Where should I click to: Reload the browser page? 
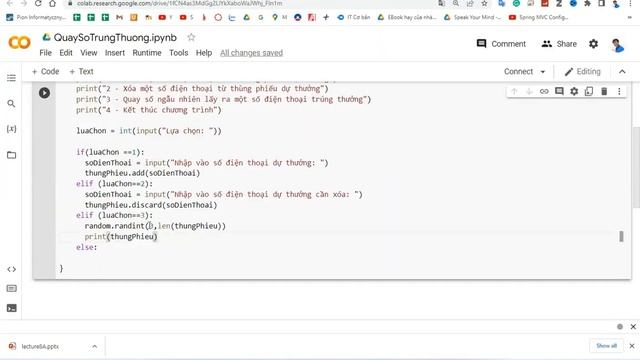click(38, 3)
